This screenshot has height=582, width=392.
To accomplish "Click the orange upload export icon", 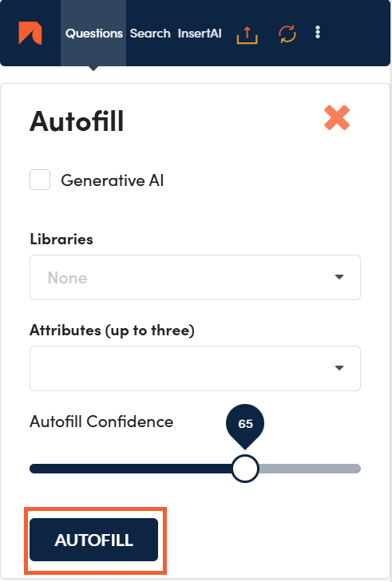I will [247, 34].
